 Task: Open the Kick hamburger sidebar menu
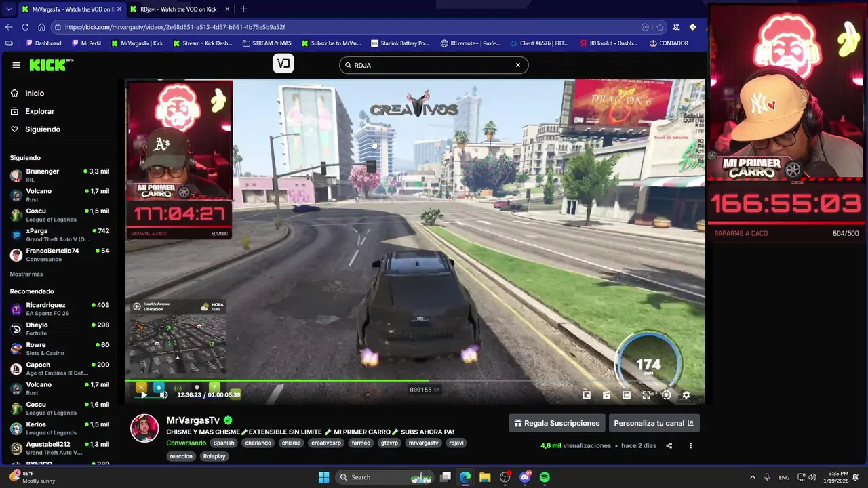tap(16, 65)
